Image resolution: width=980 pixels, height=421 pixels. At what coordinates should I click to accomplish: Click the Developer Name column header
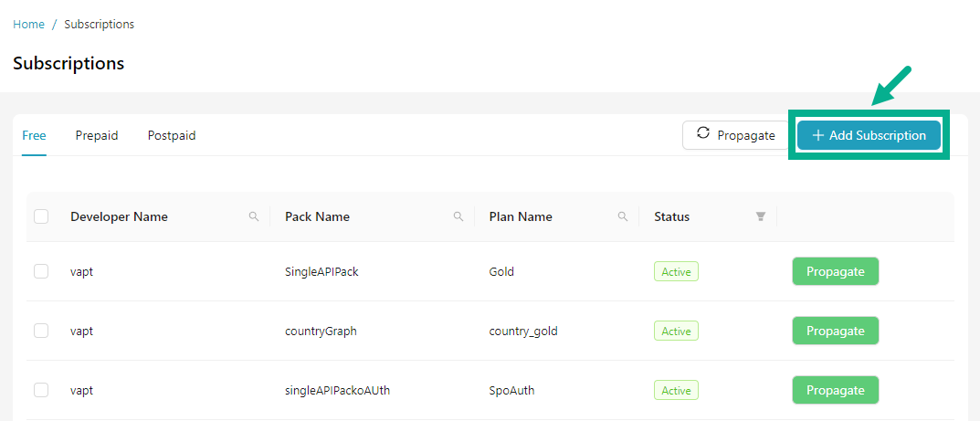119,217
